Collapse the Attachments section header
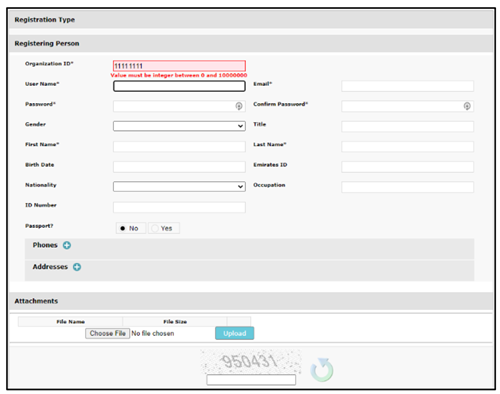Screen dimensions: 500x394 pos(251,301)
